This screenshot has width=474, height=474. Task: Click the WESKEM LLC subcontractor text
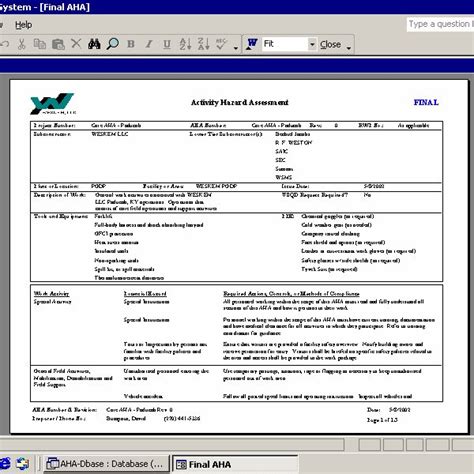coord(110,134)
